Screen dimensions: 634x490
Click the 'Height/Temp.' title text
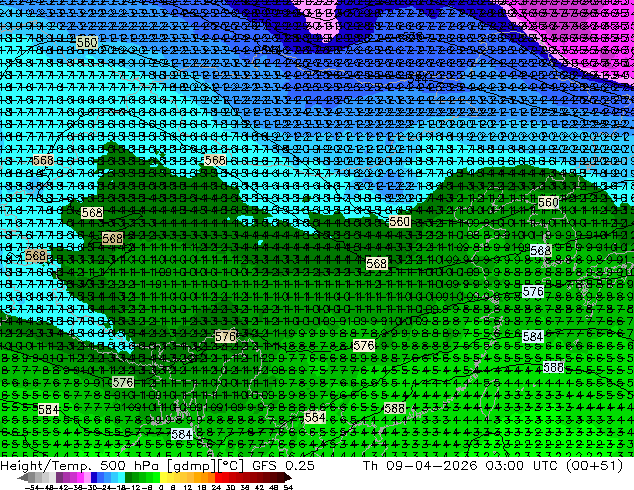45,465
